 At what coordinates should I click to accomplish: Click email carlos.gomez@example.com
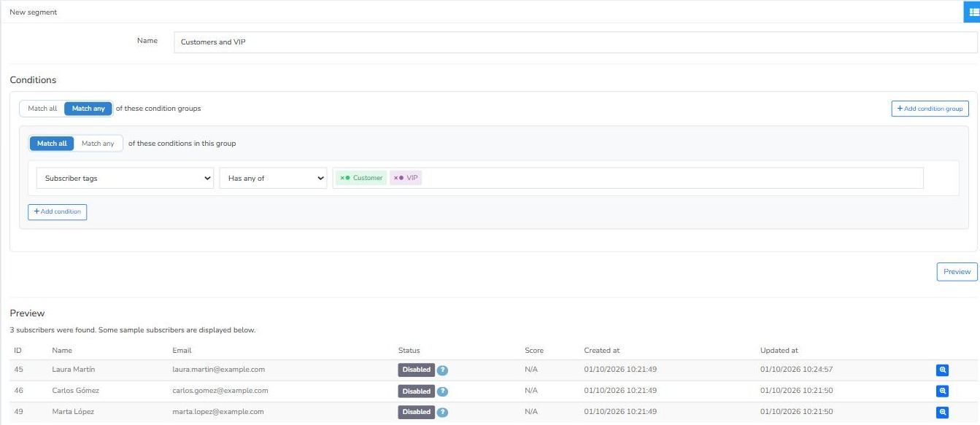(220, 391)
